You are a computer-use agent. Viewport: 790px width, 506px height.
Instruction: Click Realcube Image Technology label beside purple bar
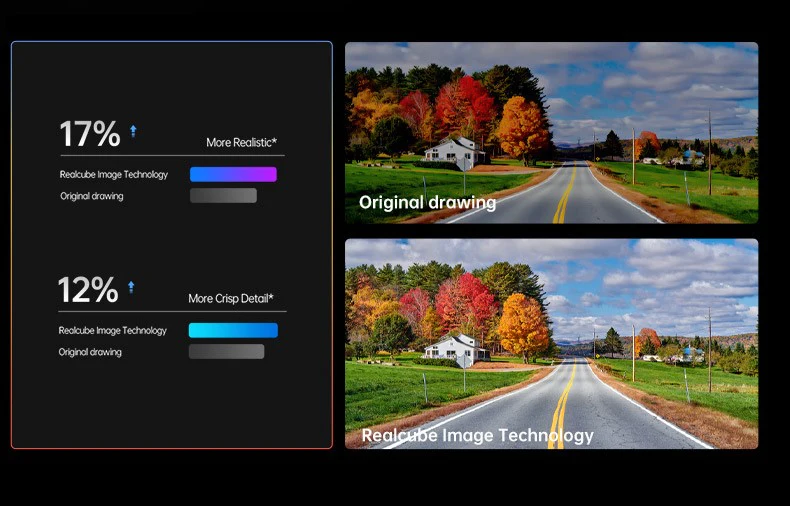pyautogui.click(x=113, y=175)
